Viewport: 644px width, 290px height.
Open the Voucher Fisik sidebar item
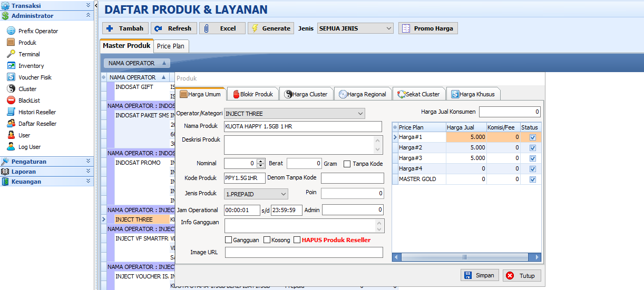(x=35, y=77)
